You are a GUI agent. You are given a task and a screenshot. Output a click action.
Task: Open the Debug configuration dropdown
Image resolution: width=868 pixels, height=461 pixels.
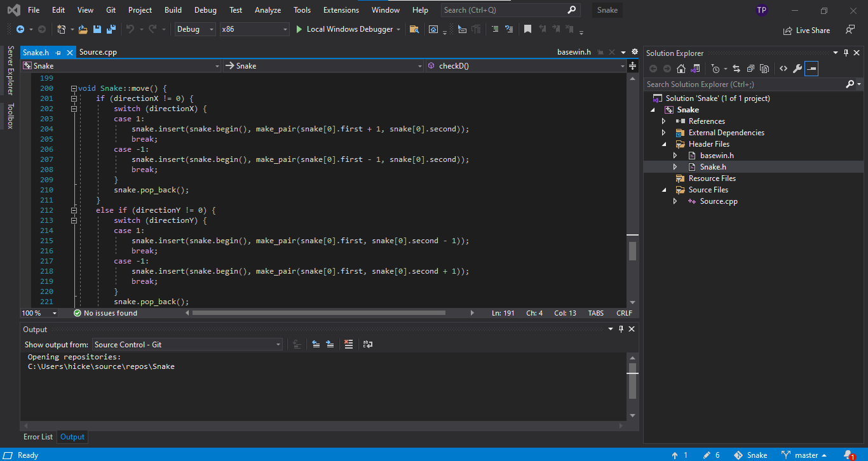pos(195,29)
